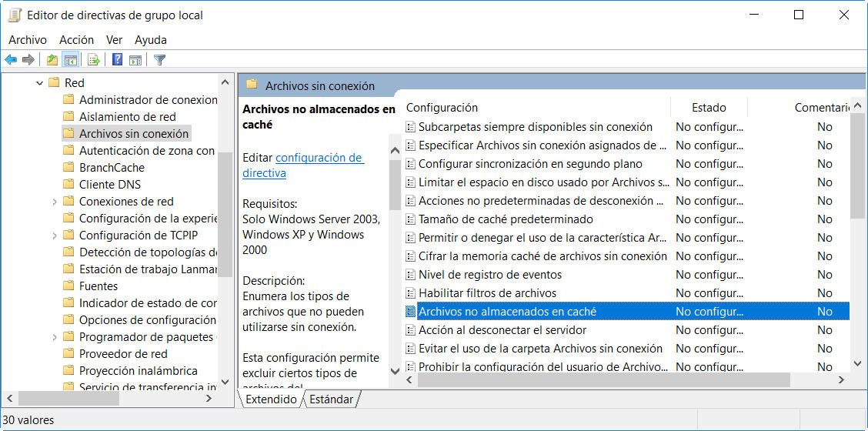The height and width of the screenshot is (431, 868).
Task: Click the tree pane horizontal scrollbar right arrow
Action: click(209, 399)
